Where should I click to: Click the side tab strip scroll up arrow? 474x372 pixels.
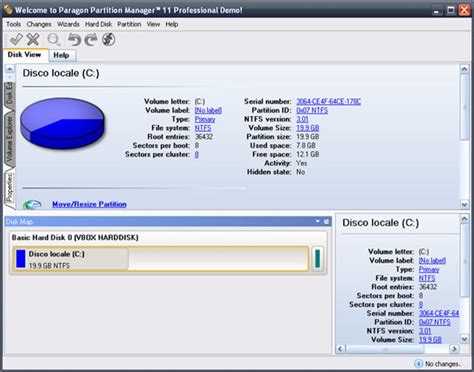coord(10,69)
